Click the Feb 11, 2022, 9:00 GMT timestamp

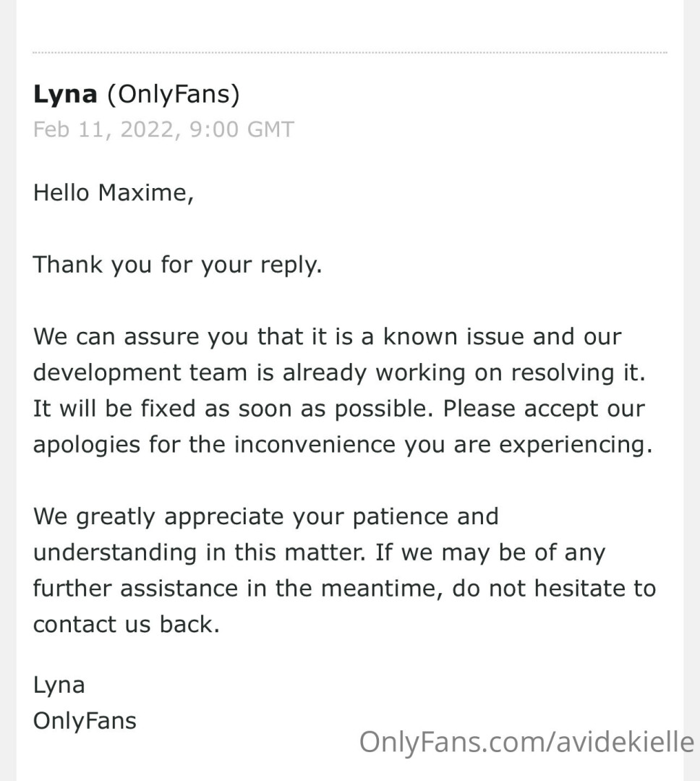pos(163,129)
